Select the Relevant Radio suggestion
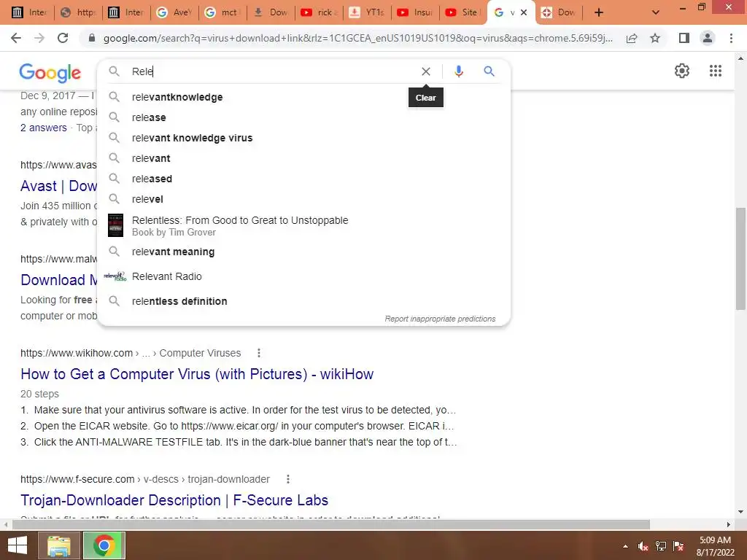 (303, 276)
